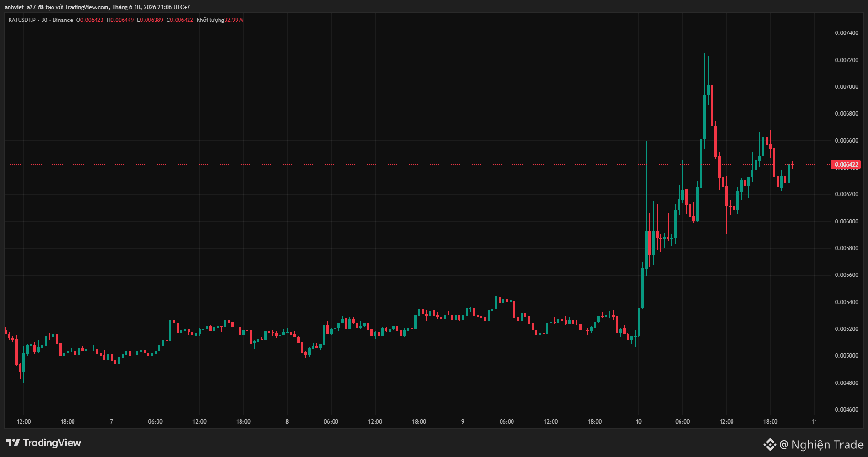Click the 0.005400 price axis label
The image size is (868, 457).
(847, 302)
